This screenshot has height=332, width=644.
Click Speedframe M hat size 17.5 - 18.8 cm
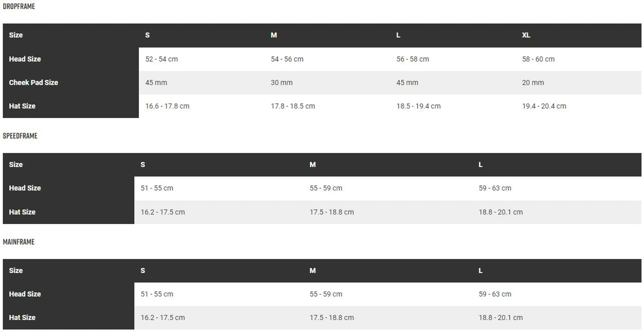[332, 212]
